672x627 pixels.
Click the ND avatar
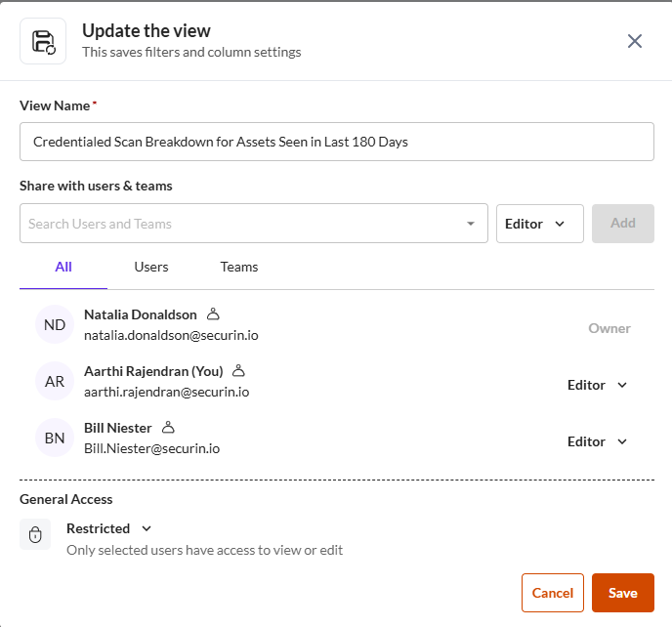coord(55,324)
